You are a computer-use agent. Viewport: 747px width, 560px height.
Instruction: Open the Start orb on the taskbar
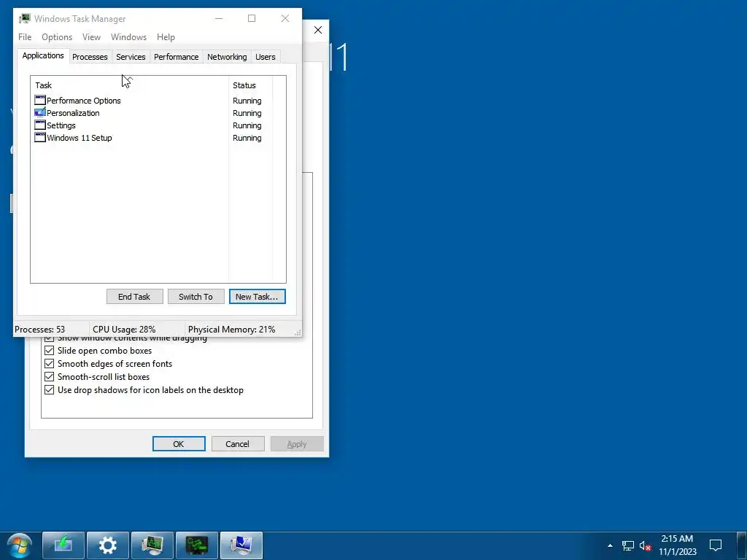[x=20, y=545]
